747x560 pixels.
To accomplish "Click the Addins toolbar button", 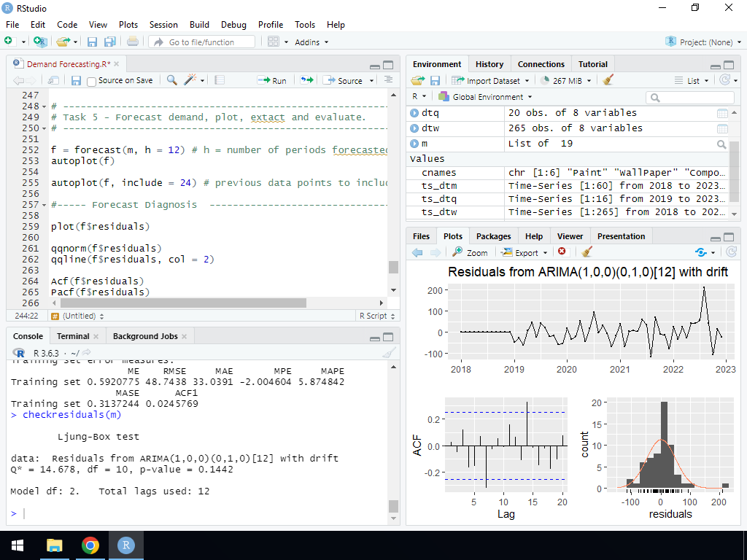I will click(311, 42).
